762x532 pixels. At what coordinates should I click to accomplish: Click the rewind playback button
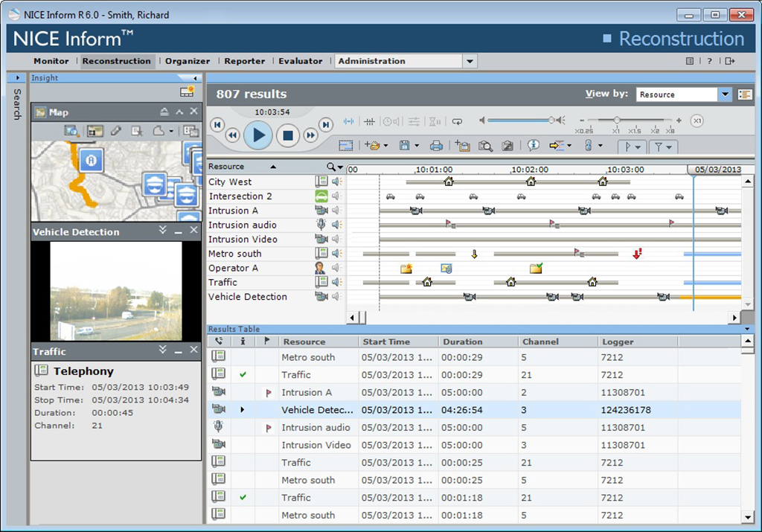click(x=233, y=135)
